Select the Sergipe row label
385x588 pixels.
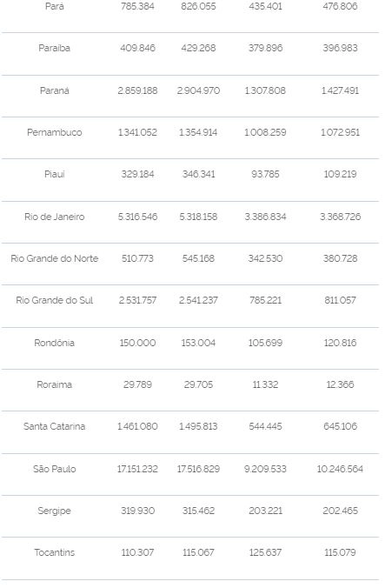pos(54,511)
